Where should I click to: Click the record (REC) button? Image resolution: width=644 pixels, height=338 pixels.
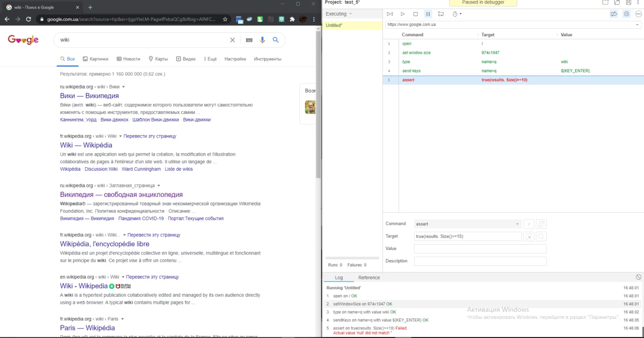point(638,14)
